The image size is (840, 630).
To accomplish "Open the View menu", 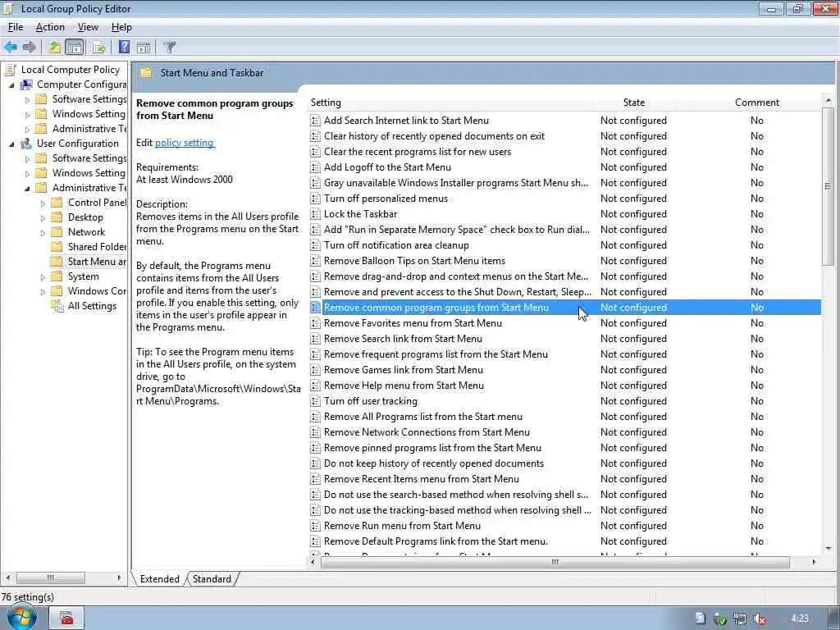I will (x=88, y=27).
